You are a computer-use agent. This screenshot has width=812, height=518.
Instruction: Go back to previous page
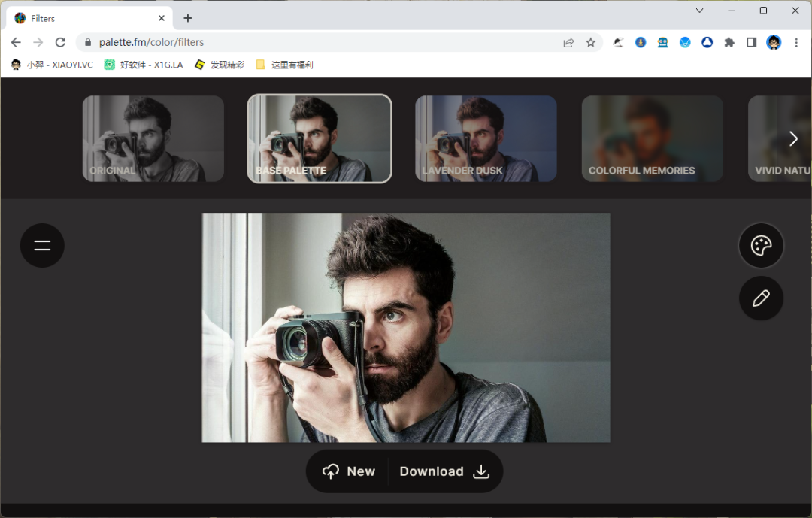click(16, 42)
